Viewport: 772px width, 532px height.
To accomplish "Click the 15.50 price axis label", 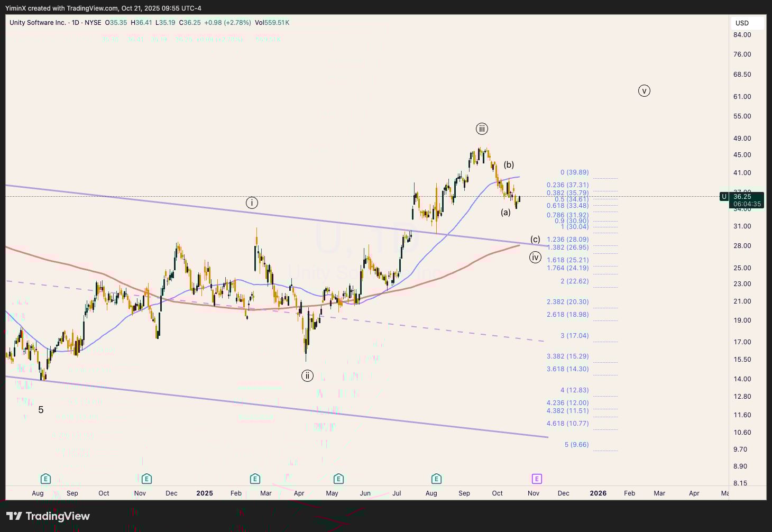I will tap(742, 360).
